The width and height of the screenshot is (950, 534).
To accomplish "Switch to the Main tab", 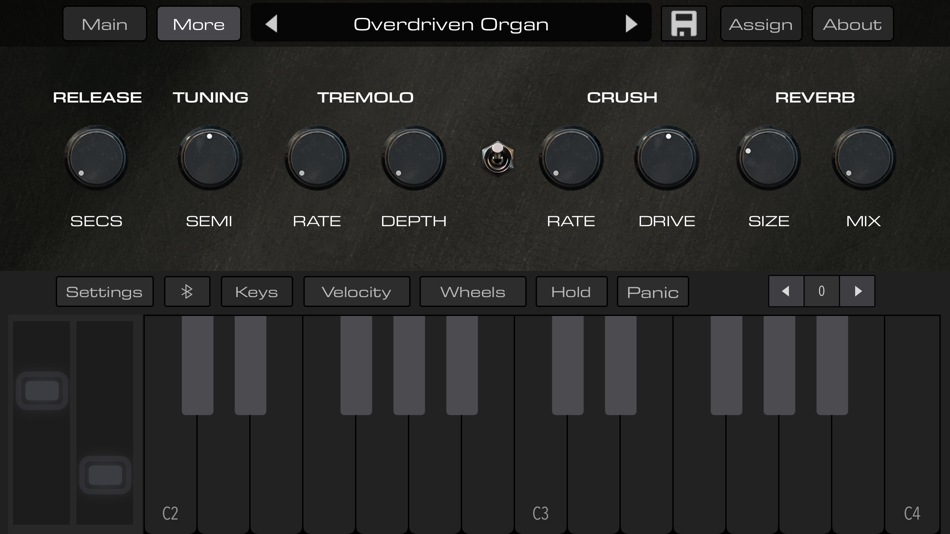I will [105, 24].
